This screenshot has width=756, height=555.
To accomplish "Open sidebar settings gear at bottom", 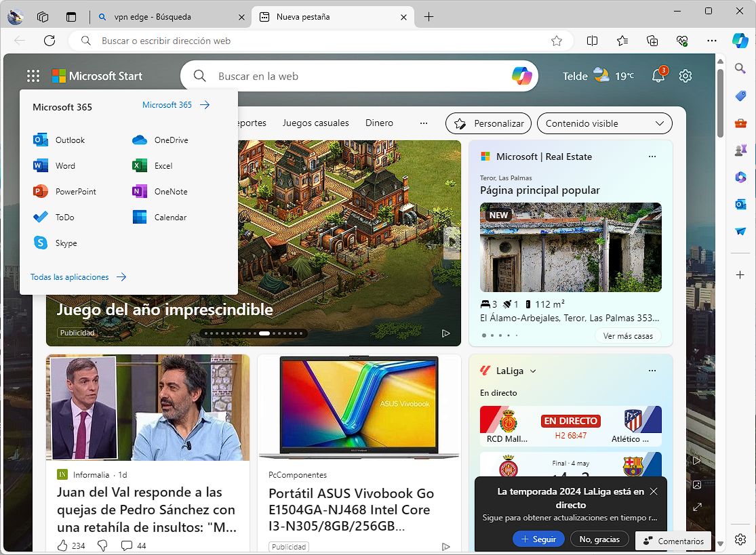I will click(x=740, y=539).
